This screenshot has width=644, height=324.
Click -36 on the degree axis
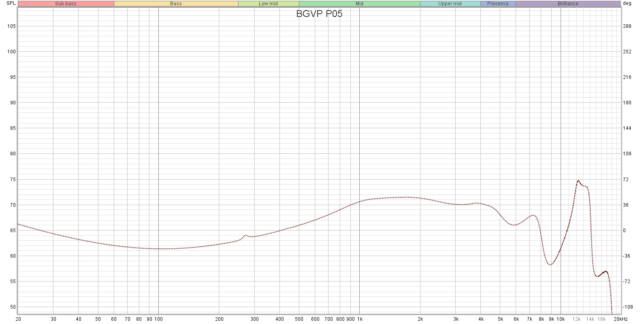click(x=627, y=256)
